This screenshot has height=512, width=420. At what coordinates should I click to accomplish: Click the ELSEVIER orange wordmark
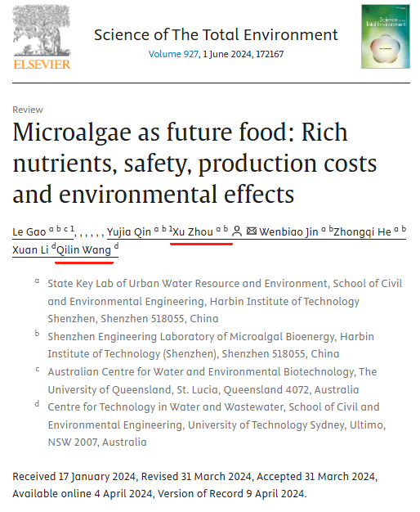[42, 65]
